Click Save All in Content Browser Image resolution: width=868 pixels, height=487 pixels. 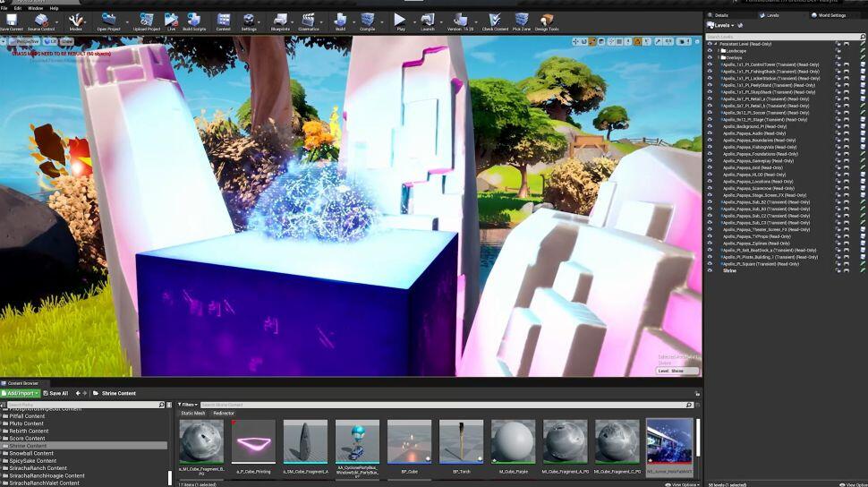click(55, 393)
